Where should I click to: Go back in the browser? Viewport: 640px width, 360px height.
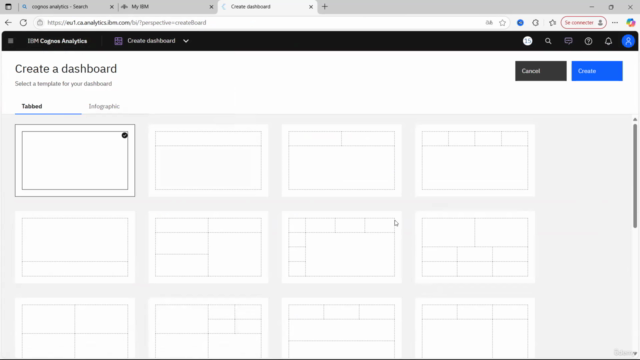coord(8,22)
